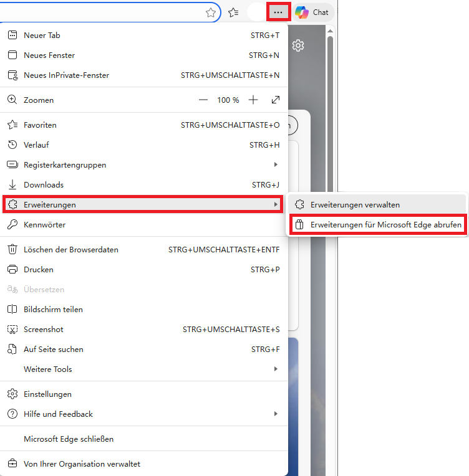Screen dimensions: 469x476
Task: Click the Neues Fenster window icon
Action: [12, 55]
